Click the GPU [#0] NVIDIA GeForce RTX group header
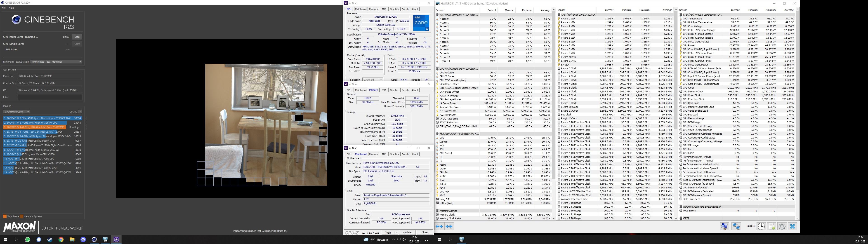This screenshot has height=244, width=868. click(x=737, y=15)
